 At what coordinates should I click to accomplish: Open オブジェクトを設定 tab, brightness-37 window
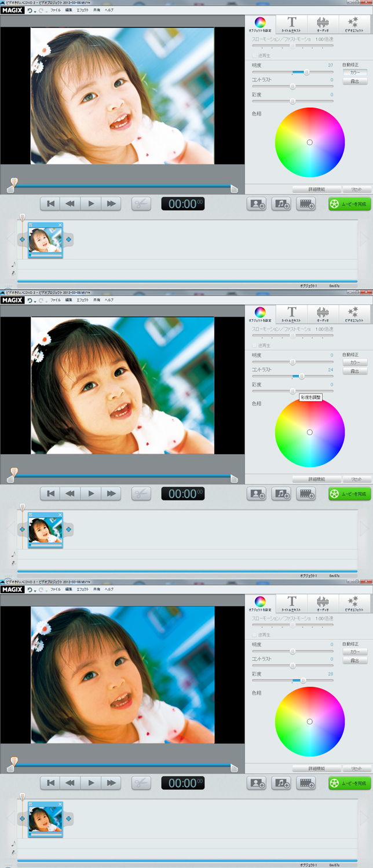(x=260, y=24)
